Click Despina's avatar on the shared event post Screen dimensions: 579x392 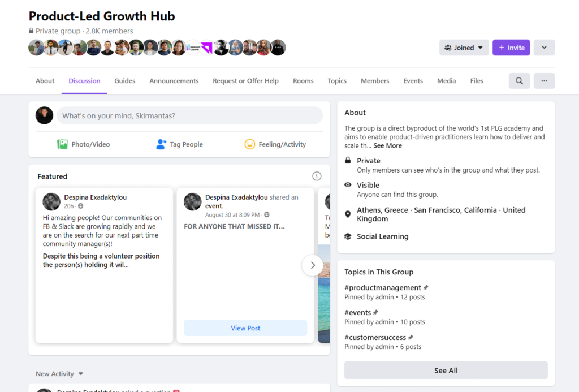(193, 201)
